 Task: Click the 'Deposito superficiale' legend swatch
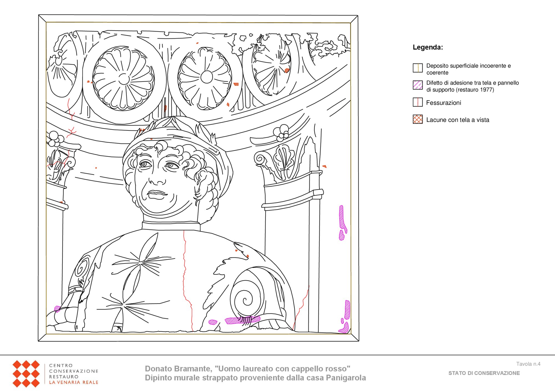click(x=418, y=68)
